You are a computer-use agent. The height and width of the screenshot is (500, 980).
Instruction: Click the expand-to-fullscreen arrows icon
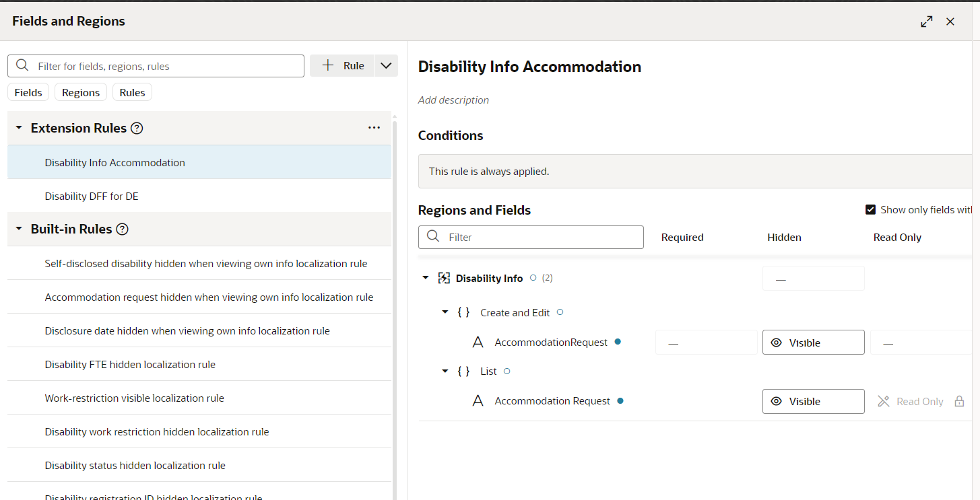[x=927, y=21]
